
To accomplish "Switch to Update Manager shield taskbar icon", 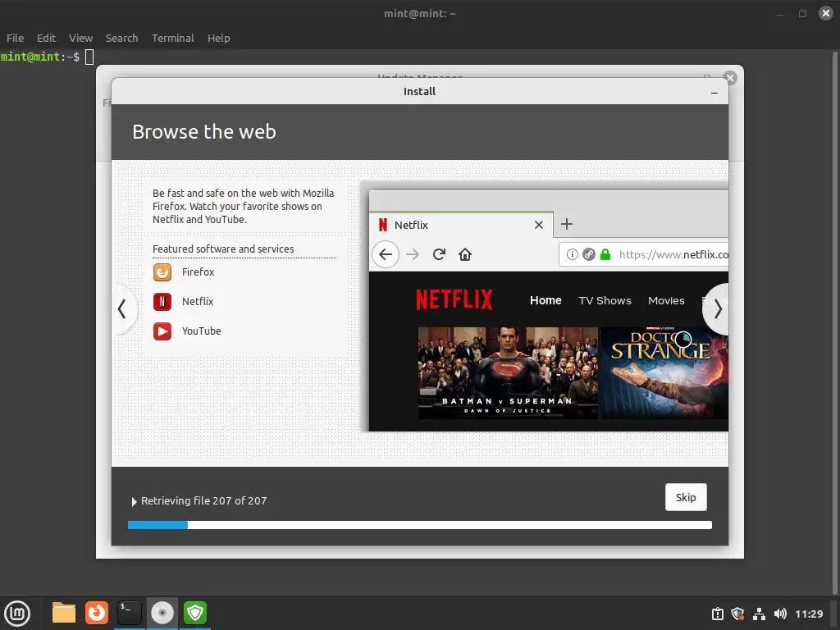I will (195, 613).
